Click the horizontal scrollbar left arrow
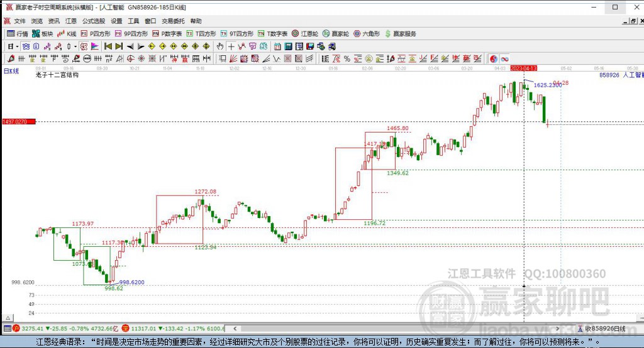Viewport: 644px width, 348px height. pyautogui.click(x=235, y=329)
